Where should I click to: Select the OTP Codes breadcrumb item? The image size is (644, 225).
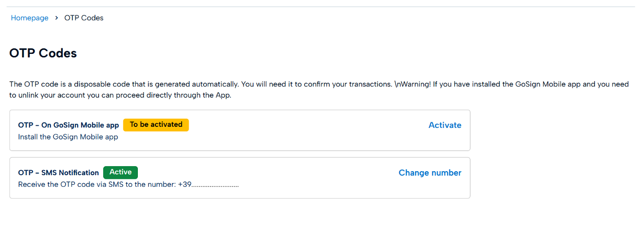pyautogui.click(x=84, y=18)
